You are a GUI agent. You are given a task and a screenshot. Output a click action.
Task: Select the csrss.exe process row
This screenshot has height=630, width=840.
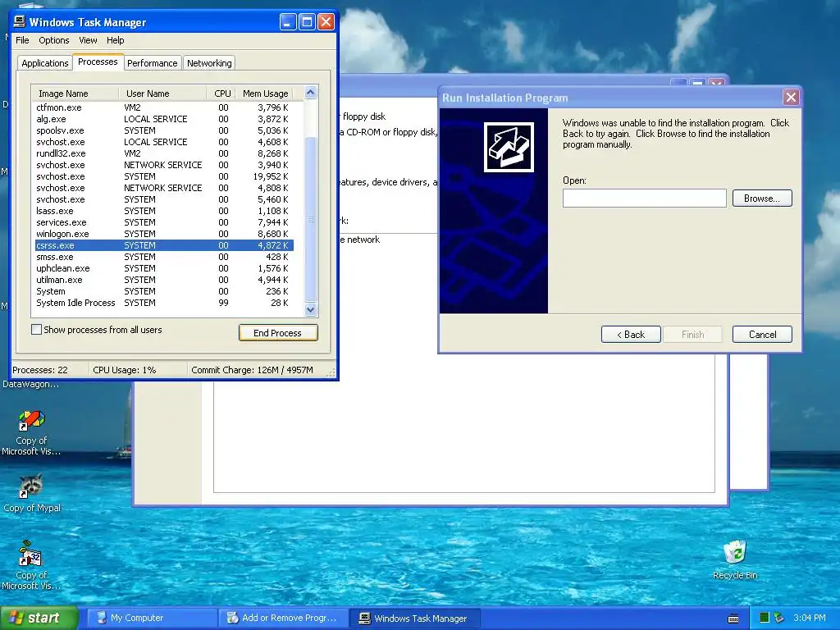(x=164, y=245)
